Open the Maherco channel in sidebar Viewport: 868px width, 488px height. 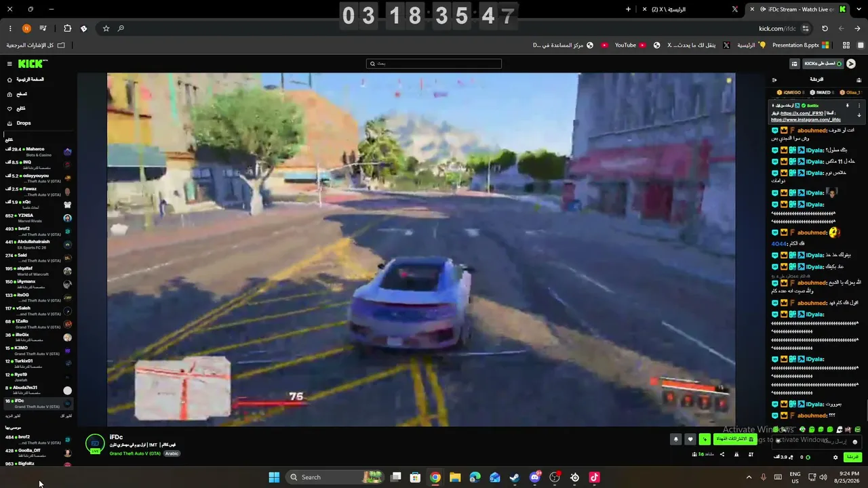(39, 151)
